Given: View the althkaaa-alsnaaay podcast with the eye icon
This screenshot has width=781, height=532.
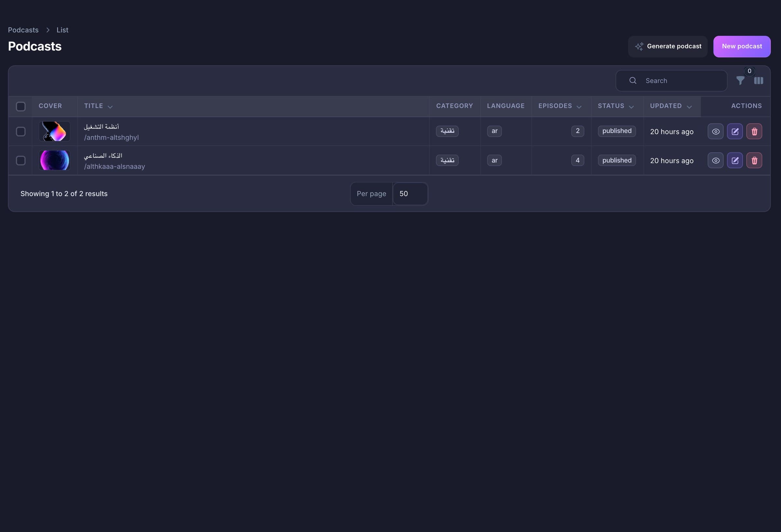Looking at the screenshot, I should (716, 160).
